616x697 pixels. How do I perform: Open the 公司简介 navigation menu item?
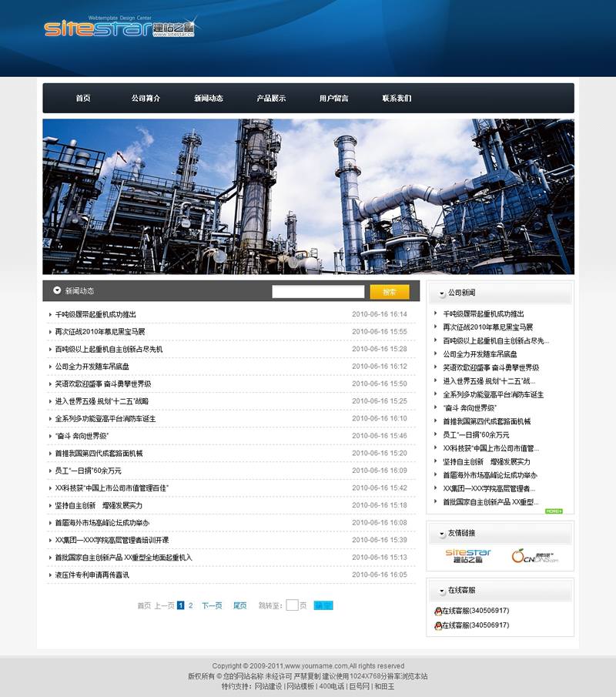point(146,99)
